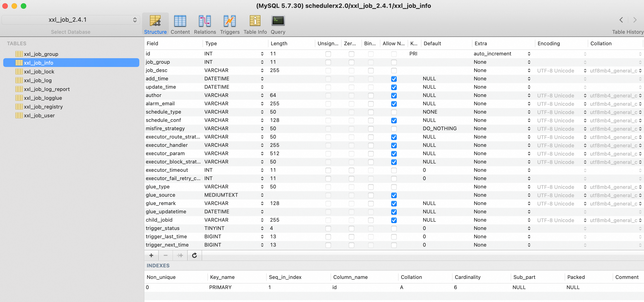Click the add field plus button
644x302 pixels.
(151, 255)
